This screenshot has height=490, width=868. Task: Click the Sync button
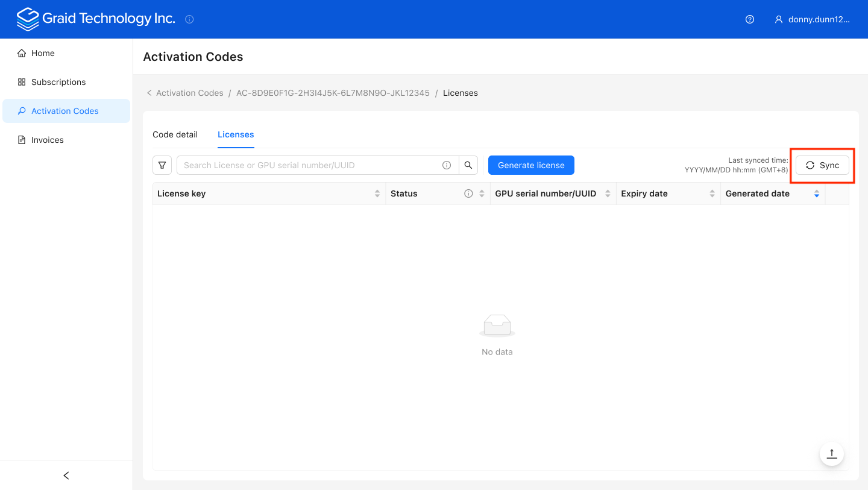(x=822, y=165)
